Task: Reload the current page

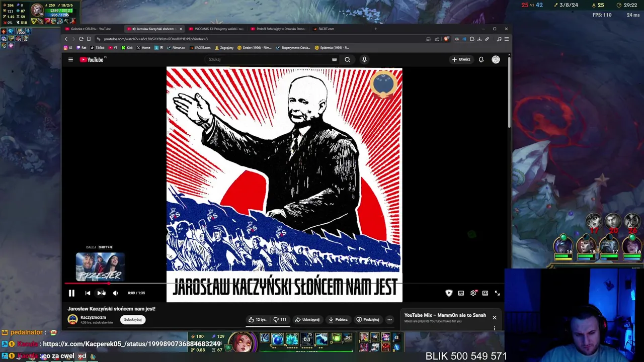Action: point(81,39)
